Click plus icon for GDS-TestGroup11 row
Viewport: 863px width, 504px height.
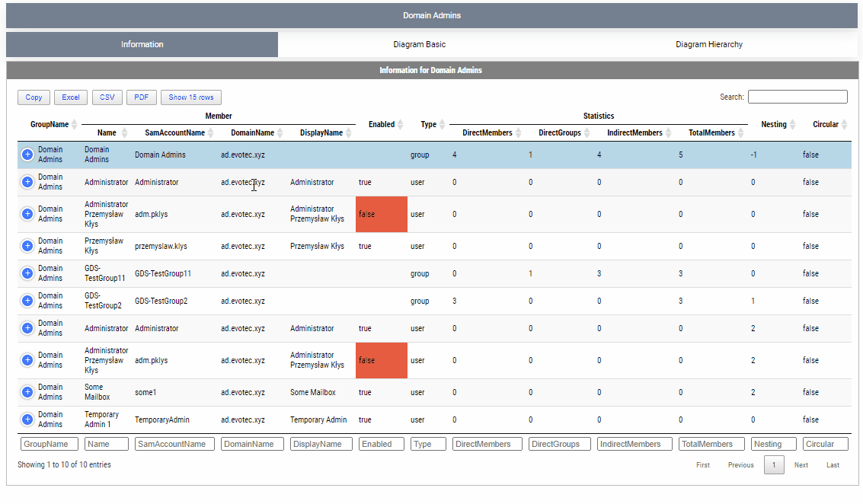pos(27,273)
